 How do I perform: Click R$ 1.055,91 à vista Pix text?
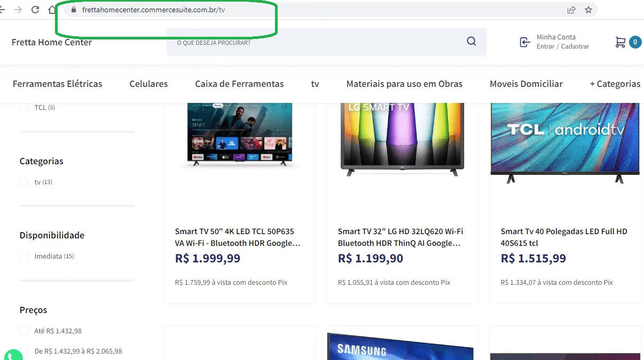pos(394,283)
